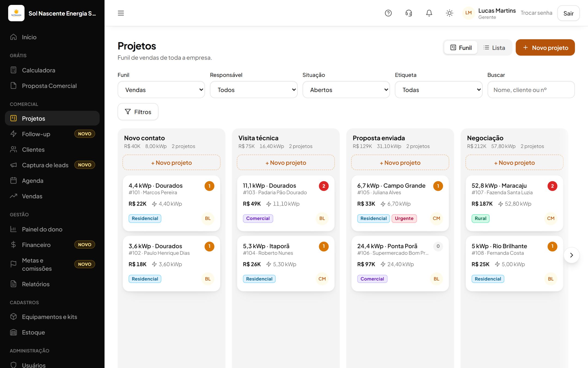The width and height of the screenshot is (588, 368).
Task: Click the orange Novo projeto button
Action: pos(545,48)
